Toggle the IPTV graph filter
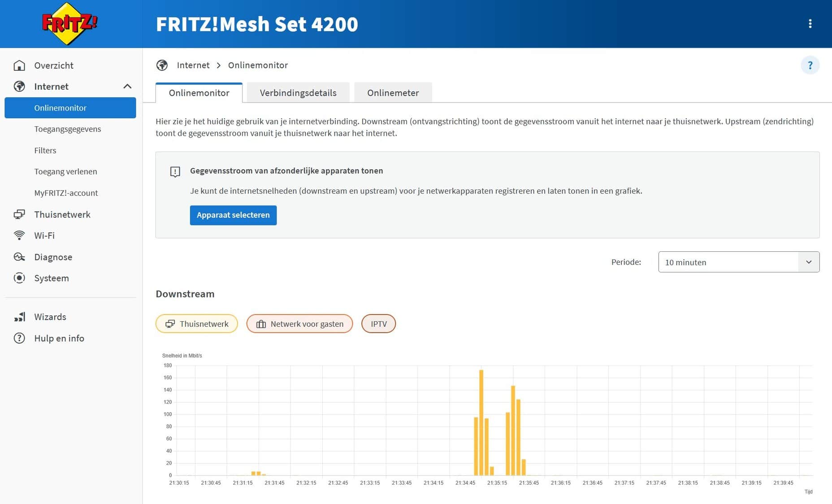 [x=378, y=324]
